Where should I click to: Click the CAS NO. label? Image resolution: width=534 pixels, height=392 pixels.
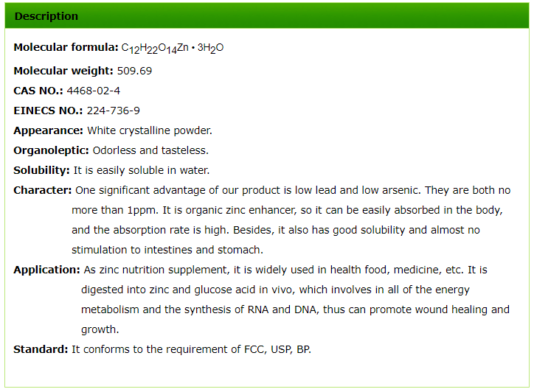(38, 91)
